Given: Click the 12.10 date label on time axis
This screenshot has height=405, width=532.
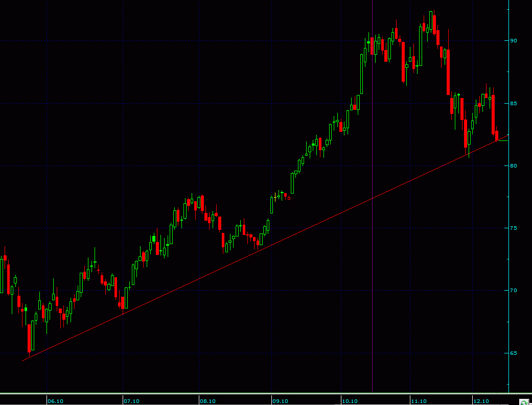Looking at the screenshot, I should (x=481, y=401).
